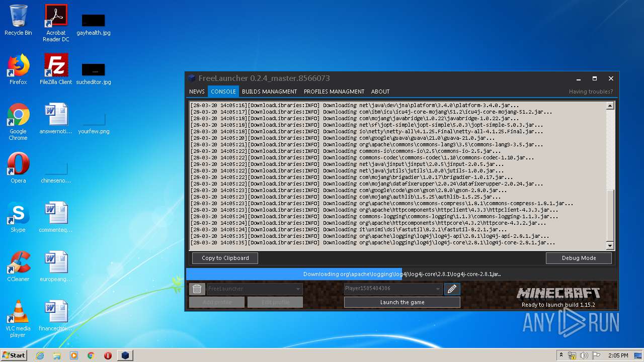
Task: Open FileZilla Client desktop shortcut
Action: click(56, 69)
